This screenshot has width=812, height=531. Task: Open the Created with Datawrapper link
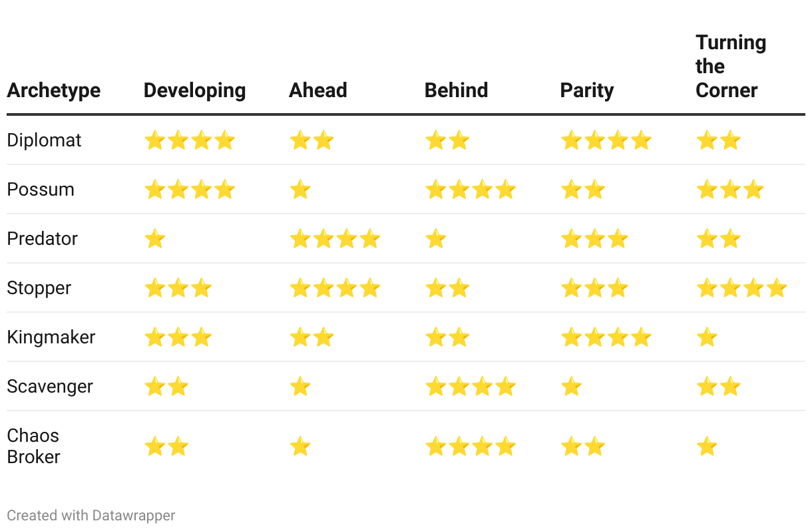(x=91, y=515)
